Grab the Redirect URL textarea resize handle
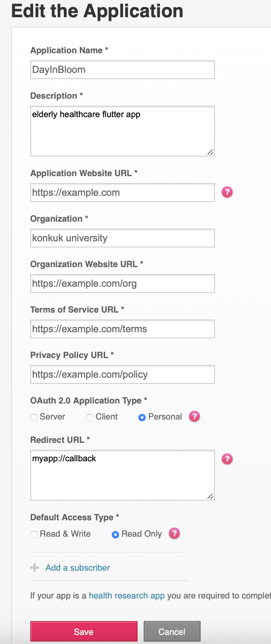271x644 pixels. (210, 496)
